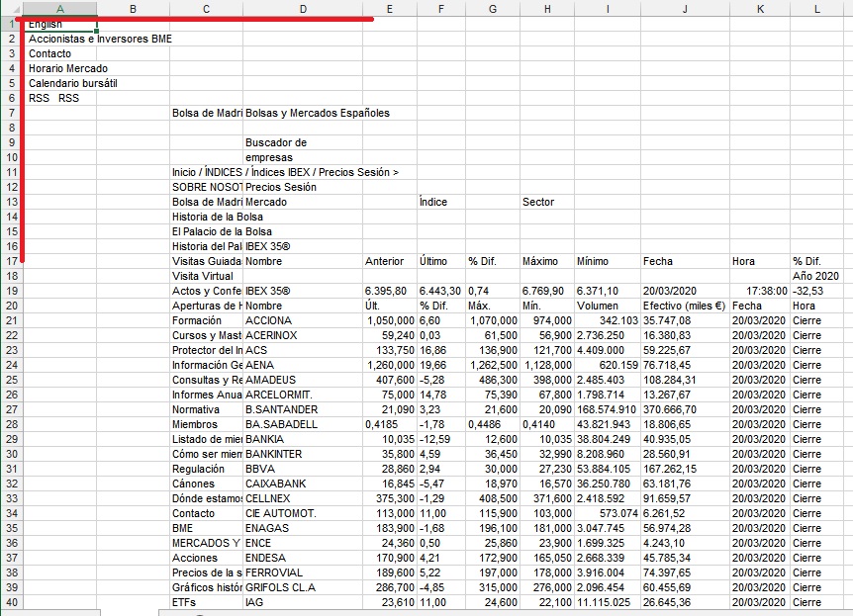
Task: Click the 'Regulación' cell
Action: pos(206,469)
